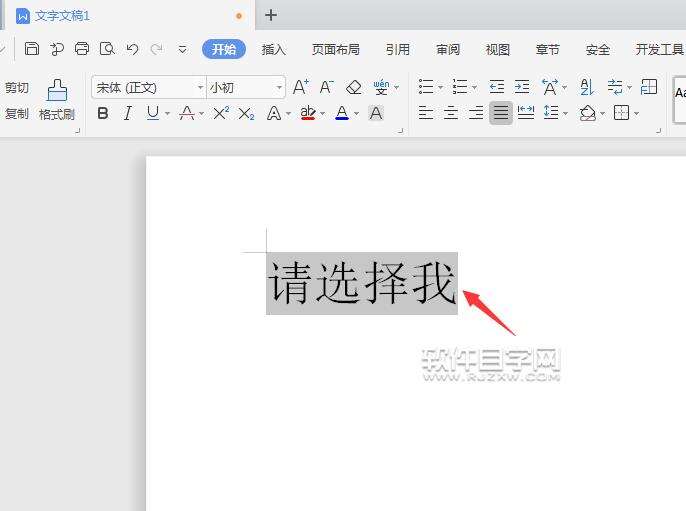Toggle superscript X²

(221, 113)
